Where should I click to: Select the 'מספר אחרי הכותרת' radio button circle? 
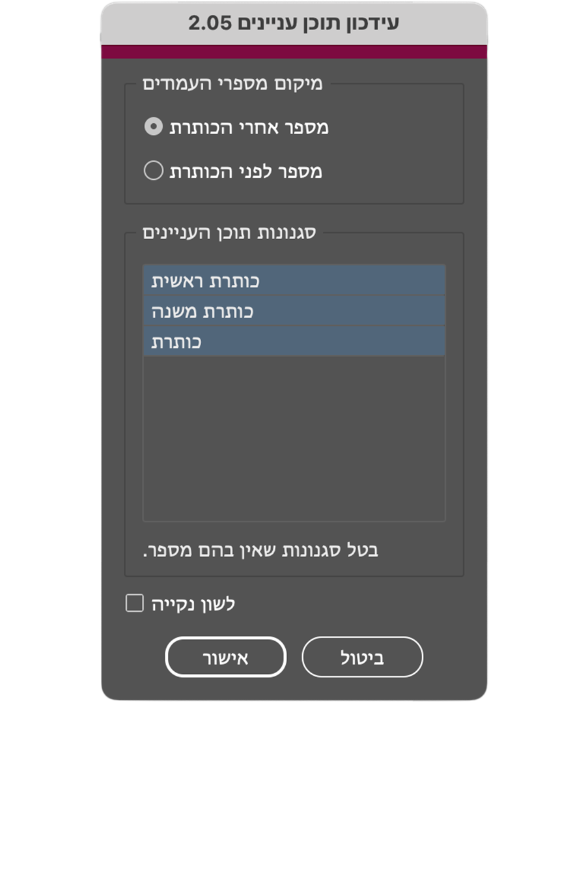154,126
